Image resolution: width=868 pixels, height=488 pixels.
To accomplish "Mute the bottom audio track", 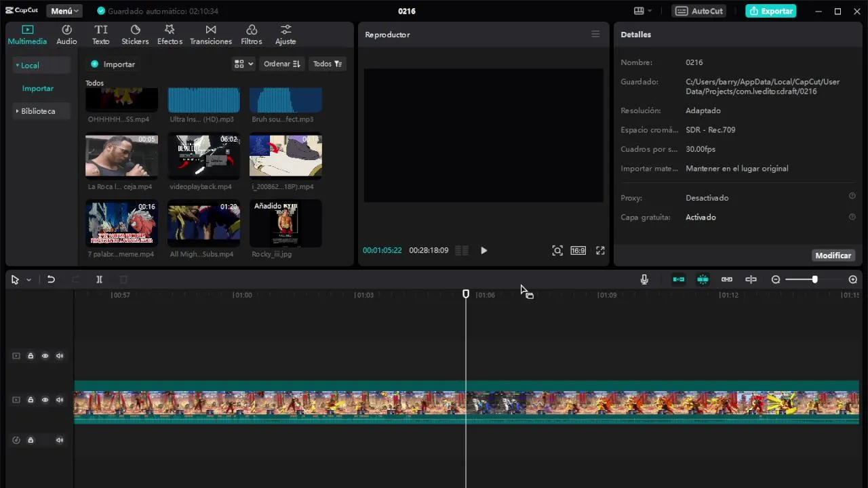I will pos(60,440).
